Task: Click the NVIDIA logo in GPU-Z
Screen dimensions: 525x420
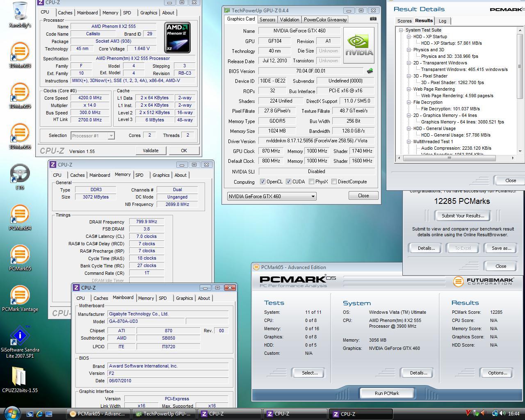Action: (358, 45)
